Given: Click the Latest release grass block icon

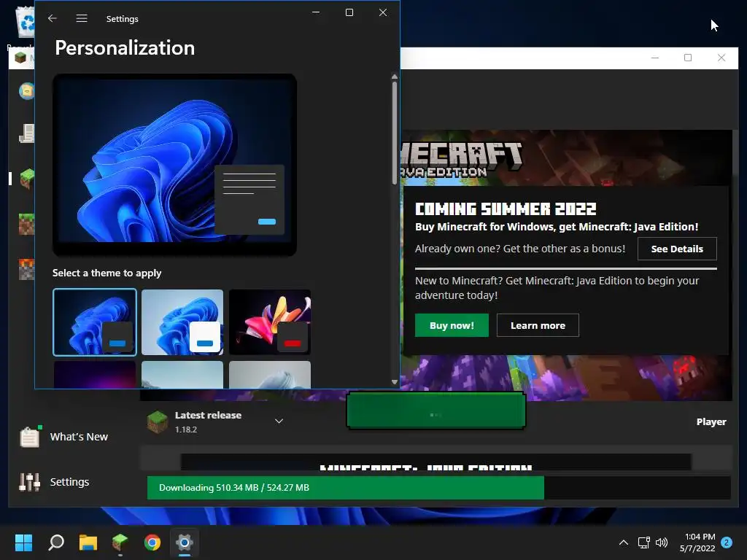Looking at the screenshot, I should 158,421.
